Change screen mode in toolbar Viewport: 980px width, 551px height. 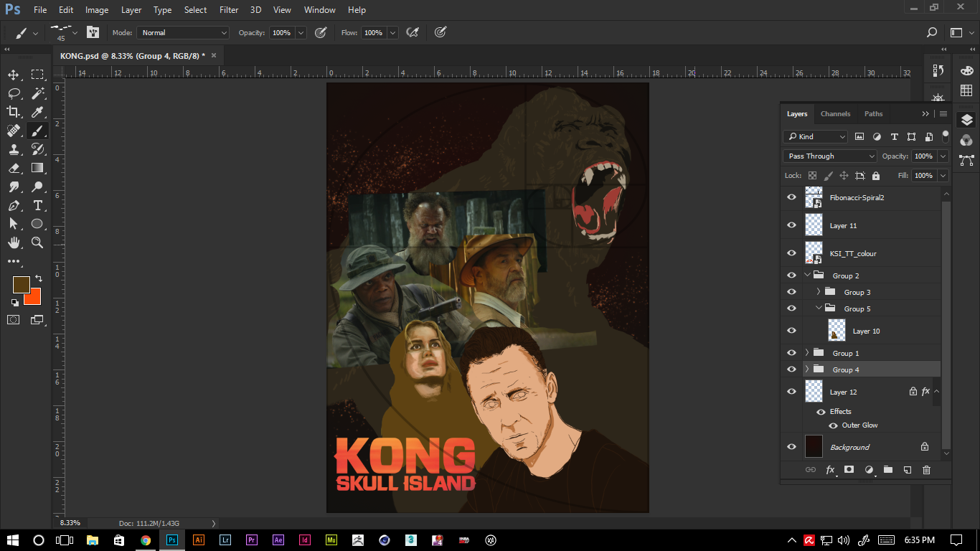click(x=37, y=320)
